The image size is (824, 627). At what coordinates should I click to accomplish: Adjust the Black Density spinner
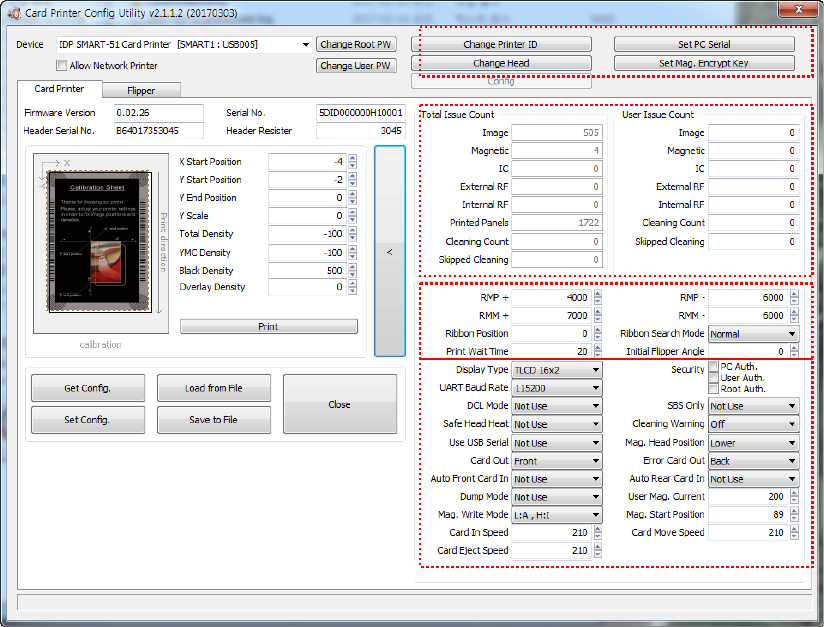coord(352,270)
